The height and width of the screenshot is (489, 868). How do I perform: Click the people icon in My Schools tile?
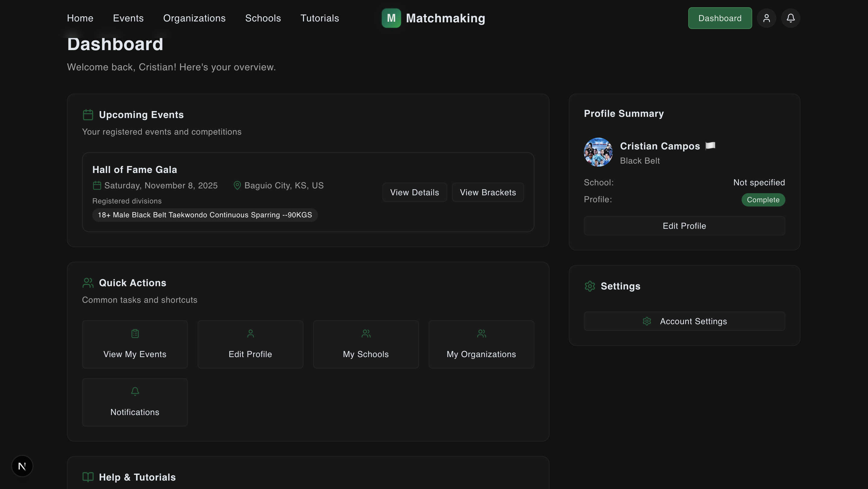(366, 334)
